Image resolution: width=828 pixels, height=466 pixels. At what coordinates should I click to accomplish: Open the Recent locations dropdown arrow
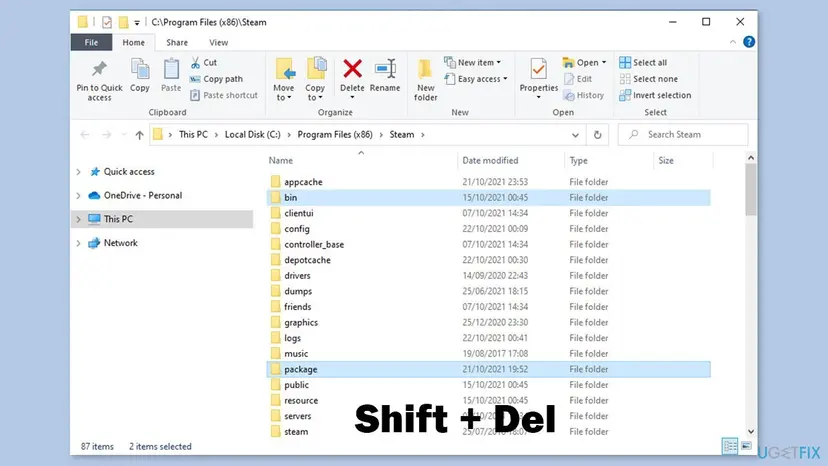click(124, 135)
